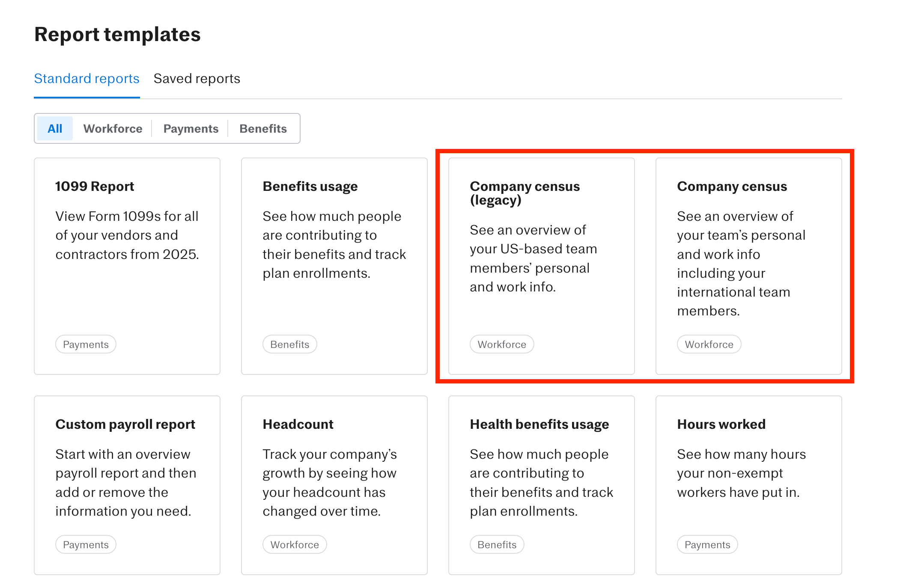
Task: Filter templates by Benefits
Action: (263, 128)
